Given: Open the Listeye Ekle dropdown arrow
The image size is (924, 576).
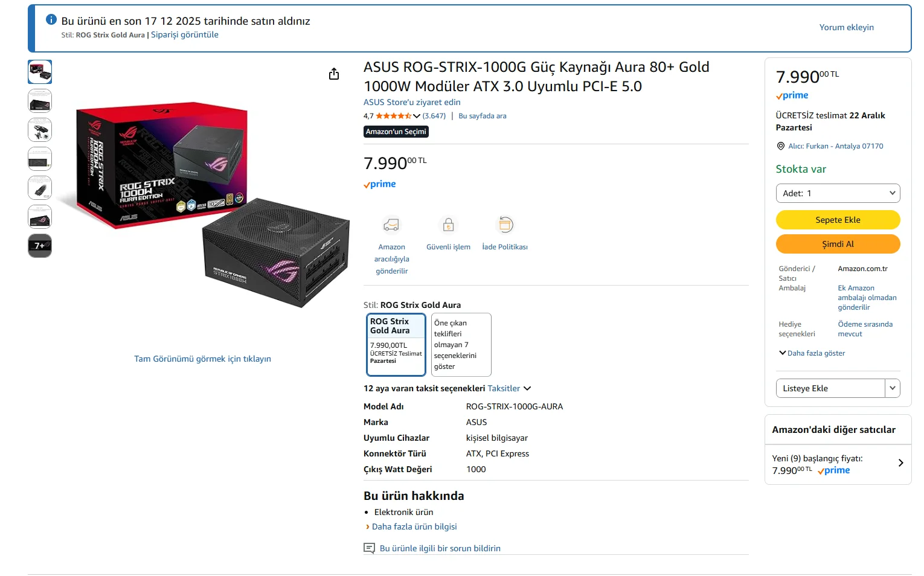Looking at the screenshot, I should pos(893,388).
